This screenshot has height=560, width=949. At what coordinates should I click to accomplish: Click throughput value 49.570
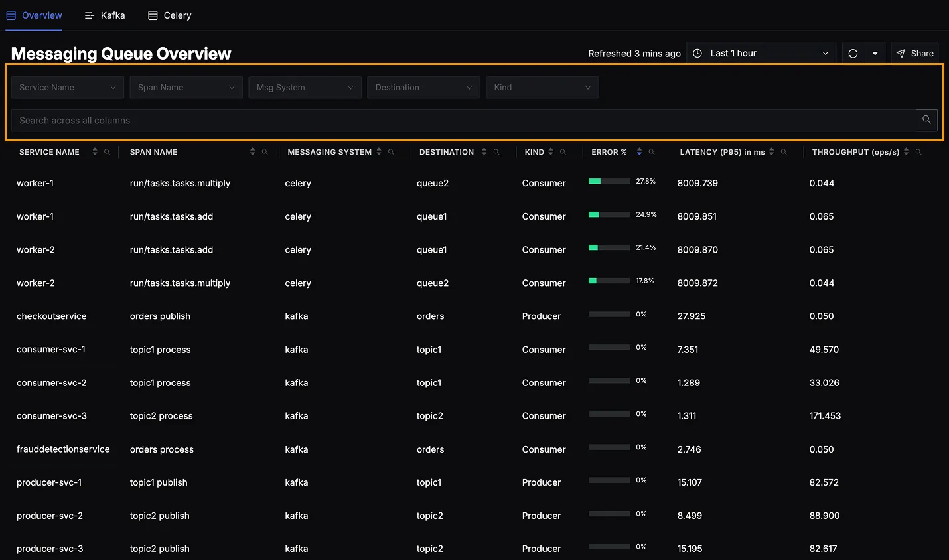tap(824, 349)
